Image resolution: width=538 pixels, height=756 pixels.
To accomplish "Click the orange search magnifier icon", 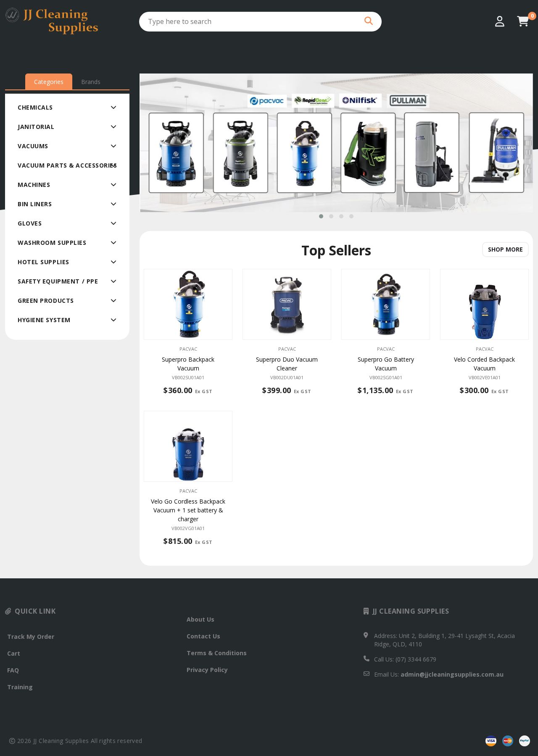I will (x=369, y=21).
